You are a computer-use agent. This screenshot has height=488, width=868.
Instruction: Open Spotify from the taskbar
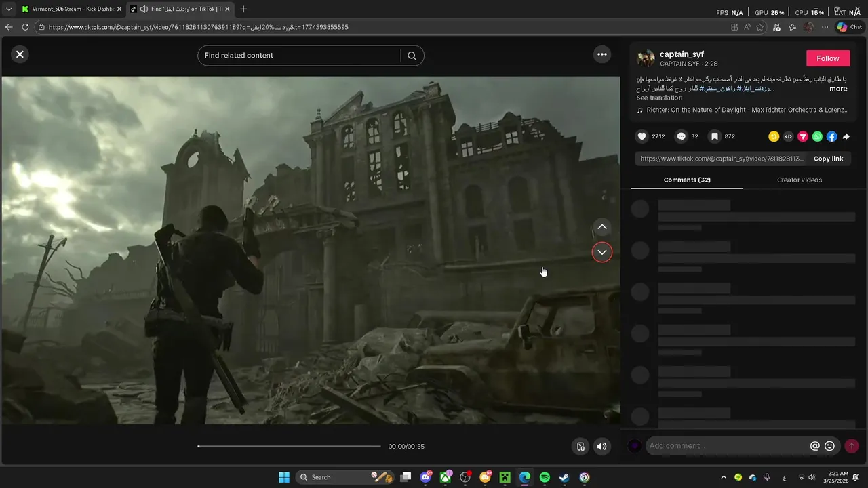(x=545, y=477)
